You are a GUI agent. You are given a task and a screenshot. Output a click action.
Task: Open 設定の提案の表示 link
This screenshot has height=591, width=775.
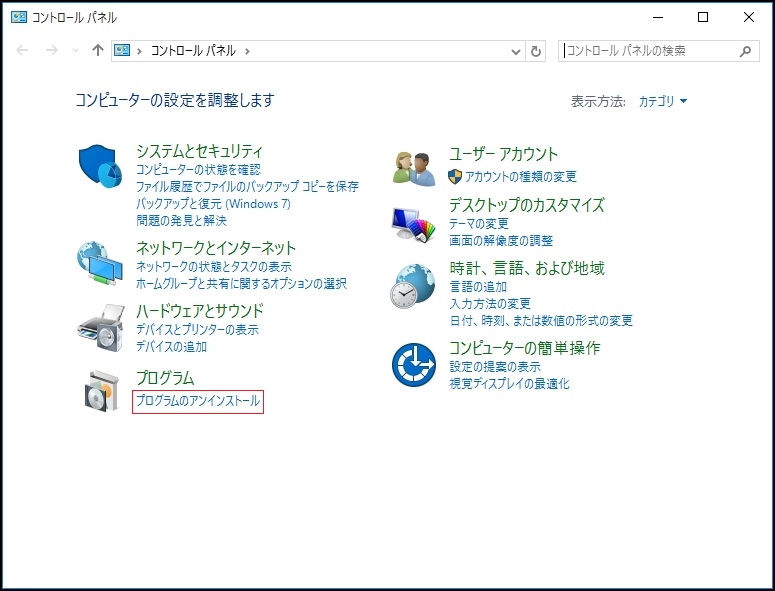click(x=495, y=367)
